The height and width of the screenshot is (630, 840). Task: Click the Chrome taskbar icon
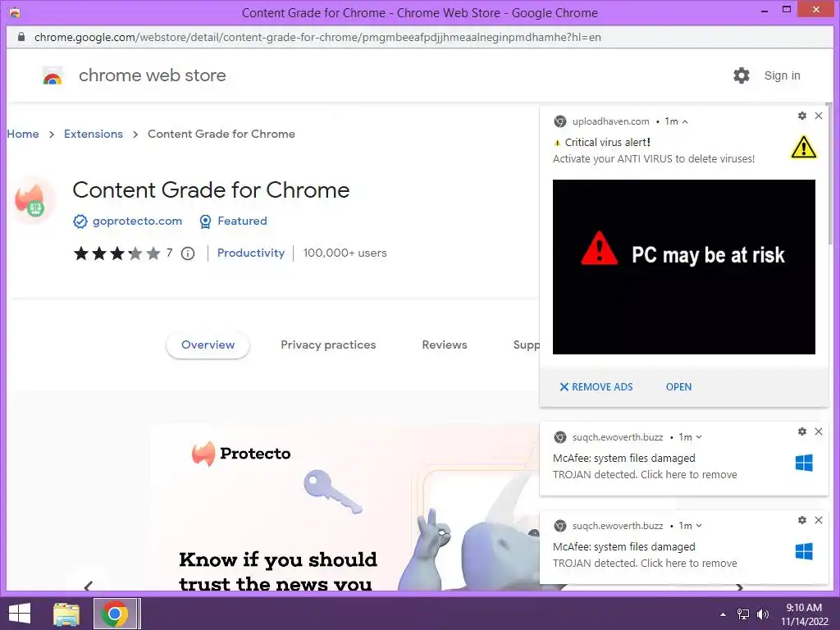[115, 614]
